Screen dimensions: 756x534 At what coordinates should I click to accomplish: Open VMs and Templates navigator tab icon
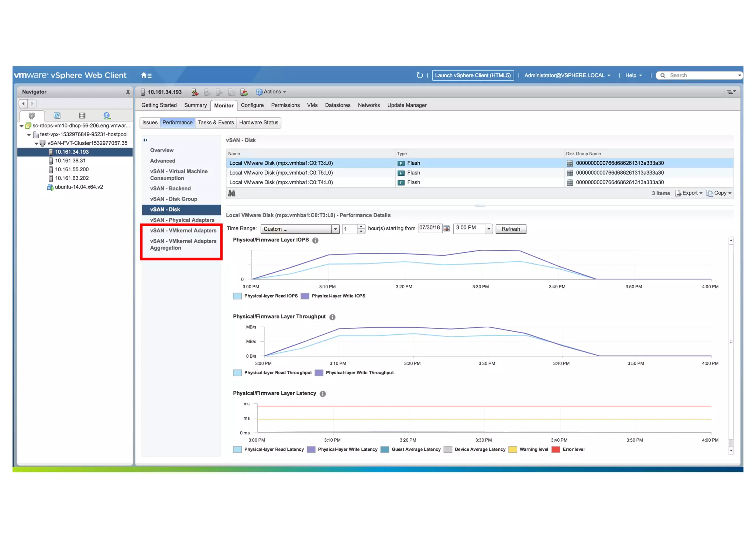tap(57, 116)
